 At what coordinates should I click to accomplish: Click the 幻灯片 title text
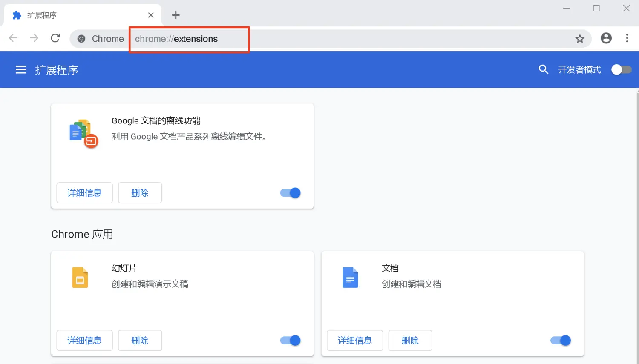pos(124,268)
